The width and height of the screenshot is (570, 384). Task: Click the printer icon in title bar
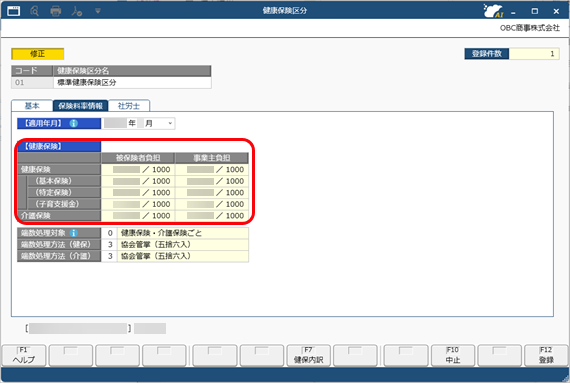coord(56,11)
